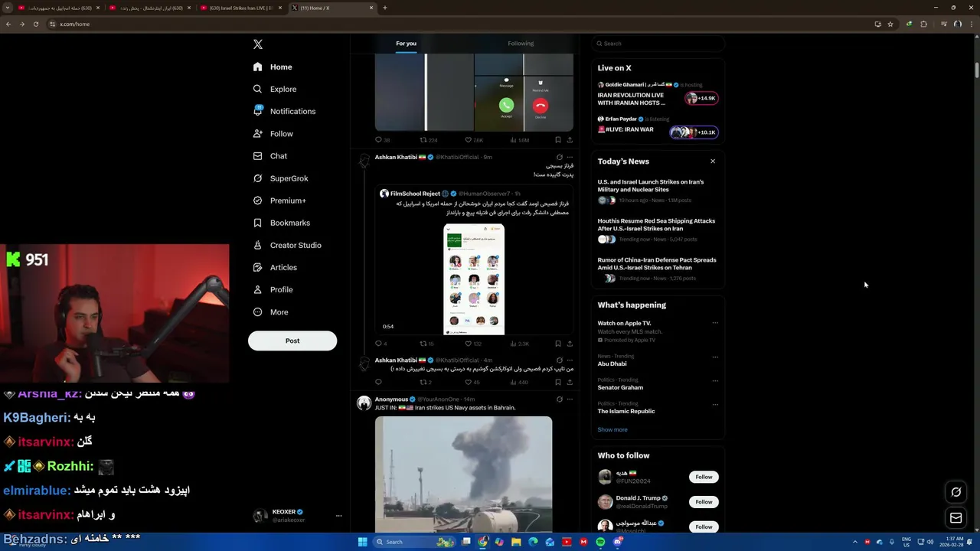This screenshot has width=980, height=551.
Task: Click Show more under What's happening
Action: click(612, 429)
